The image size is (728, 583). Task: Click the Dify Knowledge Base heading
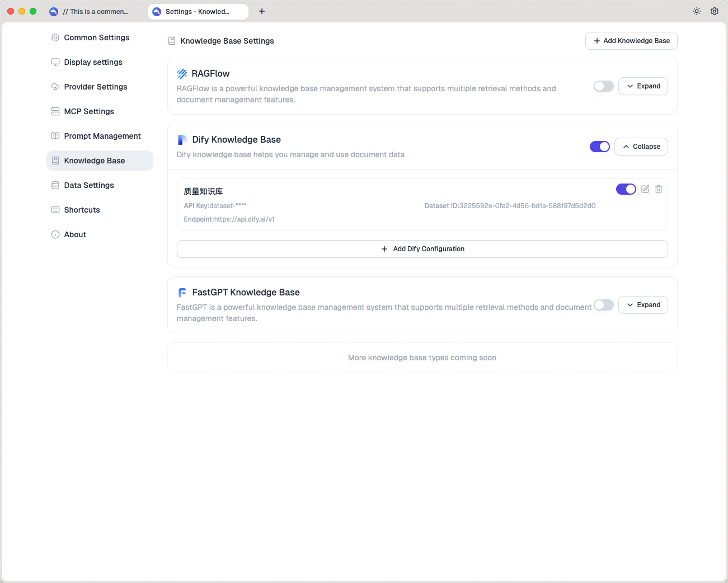pyautogui.click(x=236, y=140)
